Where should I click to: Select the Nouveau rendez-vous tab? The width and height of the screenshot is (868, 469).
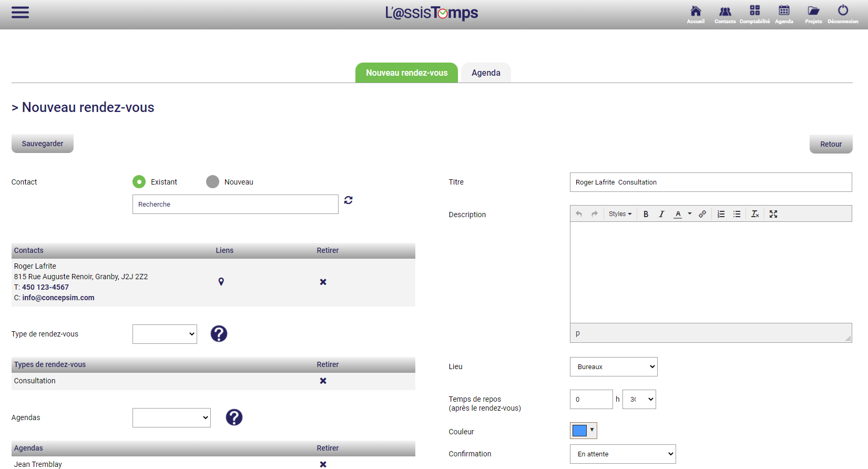point(406,73)
